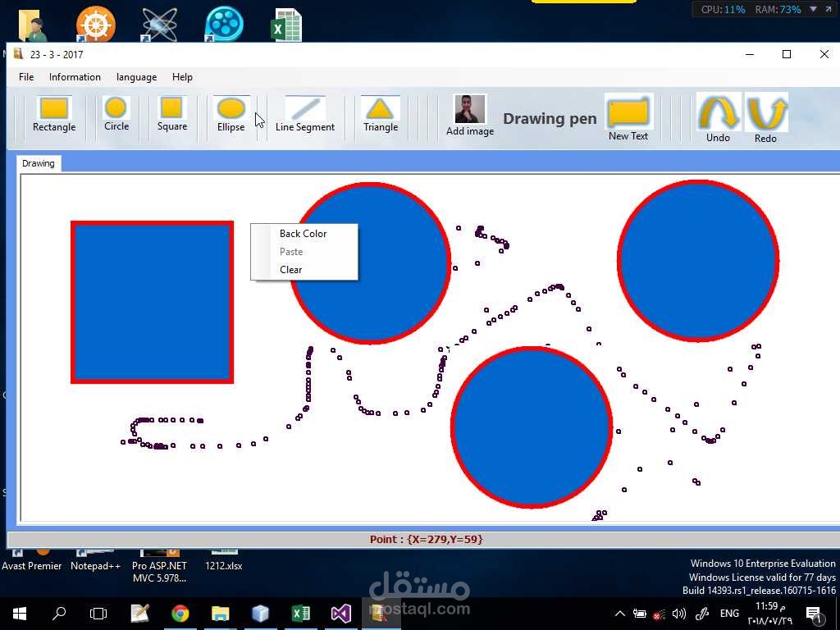The width and height of the screenshot is (840, 630).
Task: Activate the Line Segment tool
Action: click(305, 115)
